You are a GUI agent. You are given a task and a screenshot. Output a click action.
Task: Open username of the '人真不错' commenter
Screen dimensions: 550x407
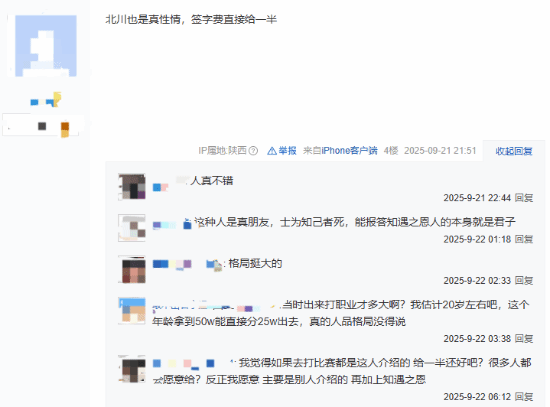pyautogui.click(x=170, y=184)
